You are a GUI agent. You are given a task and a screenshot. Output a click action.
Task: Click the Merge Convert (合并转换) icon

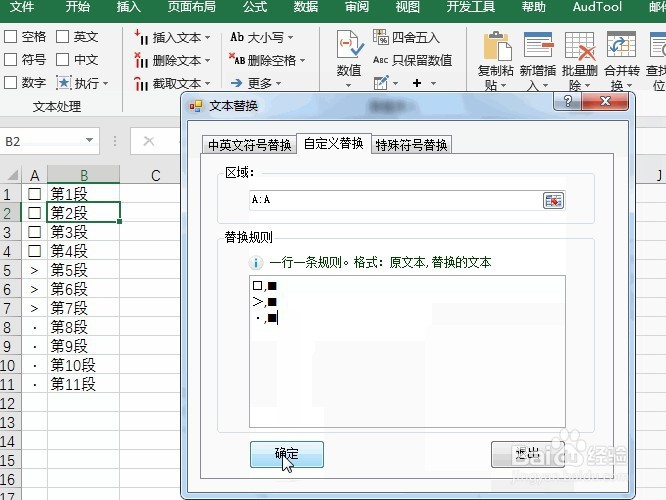click(621, 45)
